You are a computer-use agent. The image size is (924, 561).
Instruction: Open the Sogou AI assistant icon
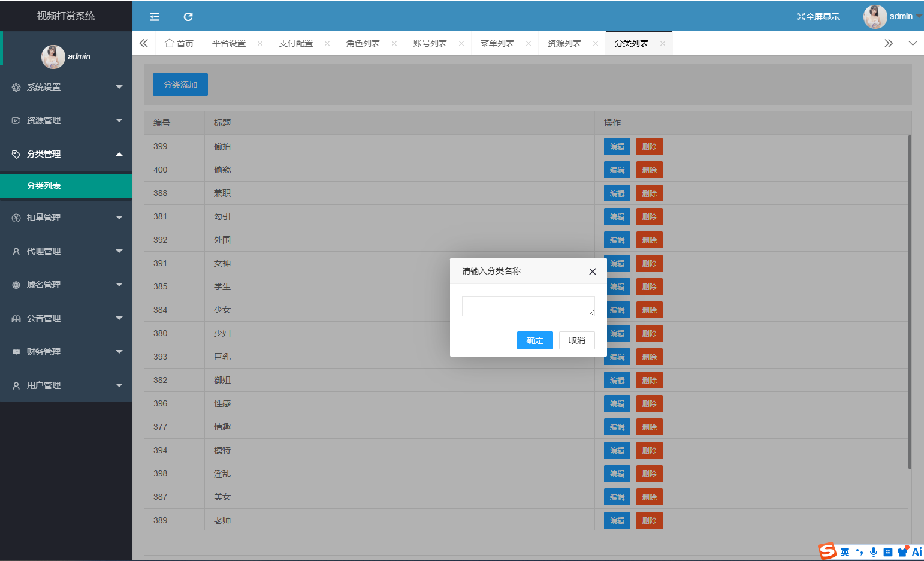(x=917, y=552)
